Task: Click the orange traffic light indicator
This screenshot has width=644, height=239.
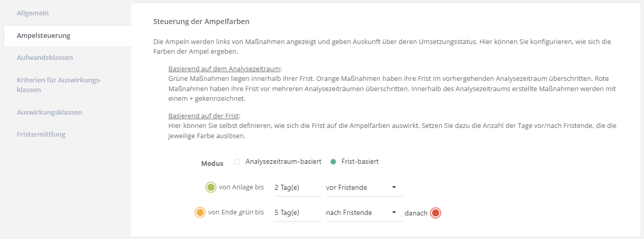Action: point(200,212)
